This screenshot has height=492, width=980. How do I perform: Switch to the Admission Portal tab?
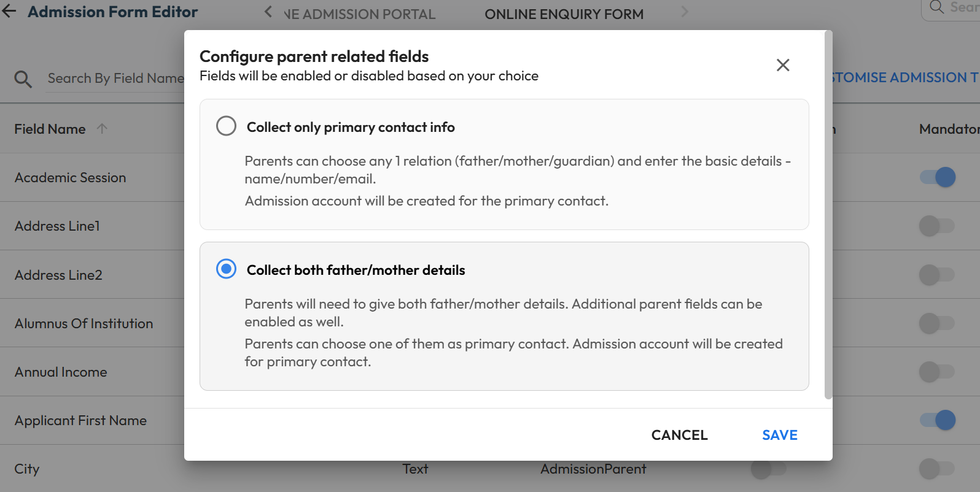coord(360,14)
